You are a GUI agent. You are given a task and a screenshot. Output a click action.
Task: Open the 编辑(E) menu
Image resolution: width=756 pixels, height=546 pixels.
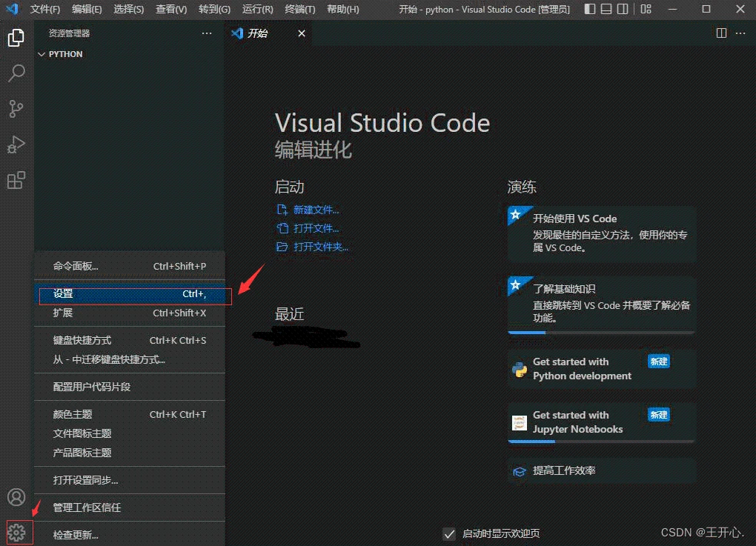(x=87, y=9)
